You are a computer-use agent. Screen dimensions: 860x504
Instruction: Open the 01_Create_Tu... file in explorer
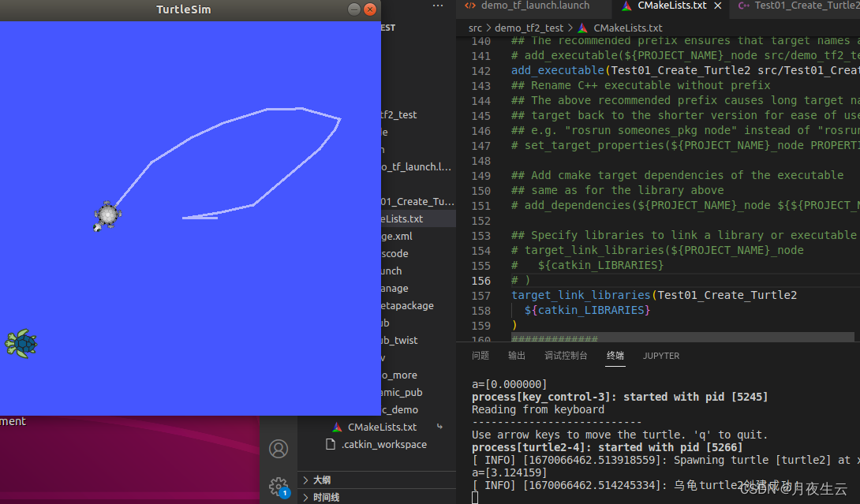[x=417, y=201]
